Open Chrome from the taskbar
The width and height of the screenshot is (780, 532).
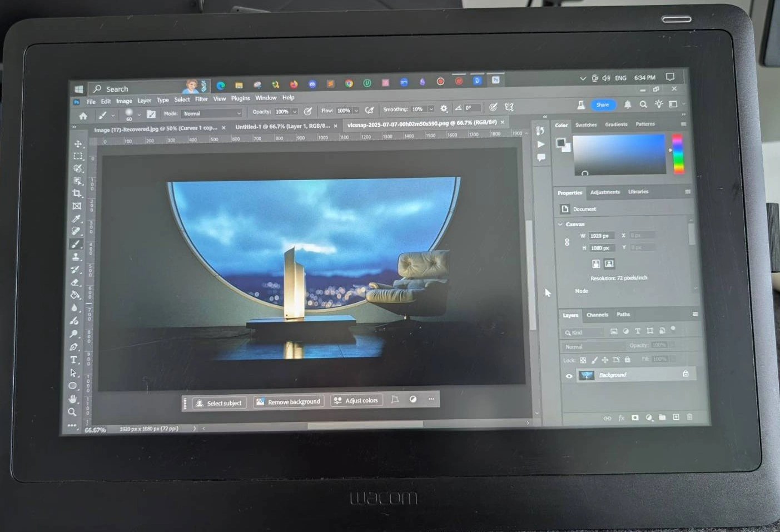click(x=349, y=83)
